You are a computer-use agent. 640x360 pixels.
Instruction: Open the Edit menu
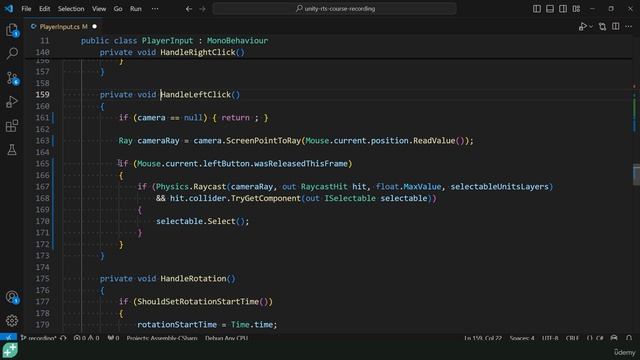click(44, 9)
